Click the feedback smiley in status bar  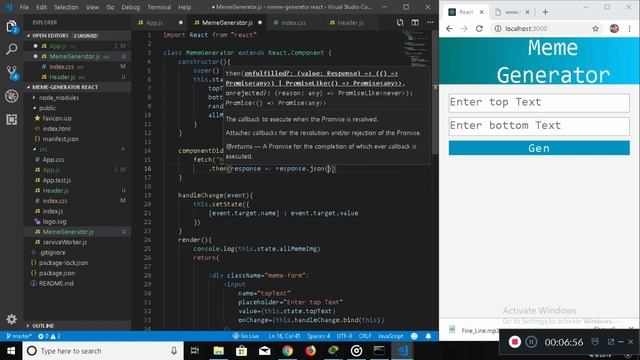point(414,336)
